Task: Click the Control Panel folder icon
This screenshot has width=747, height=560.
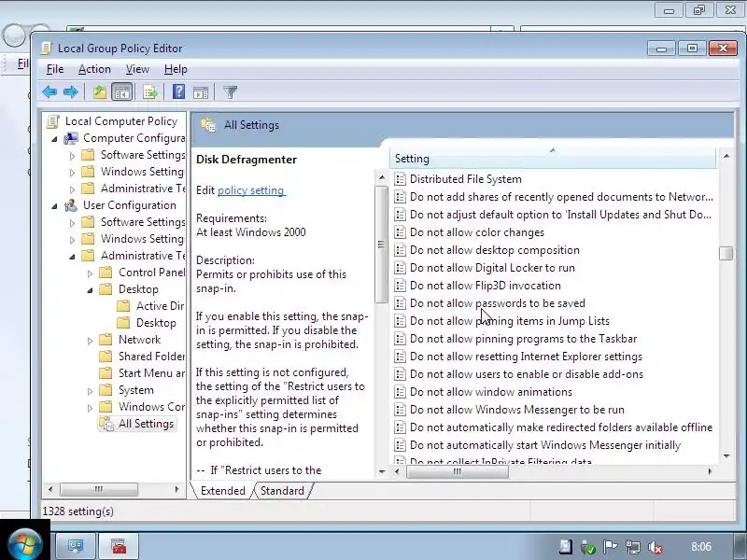Action: (x=106, y=273)
